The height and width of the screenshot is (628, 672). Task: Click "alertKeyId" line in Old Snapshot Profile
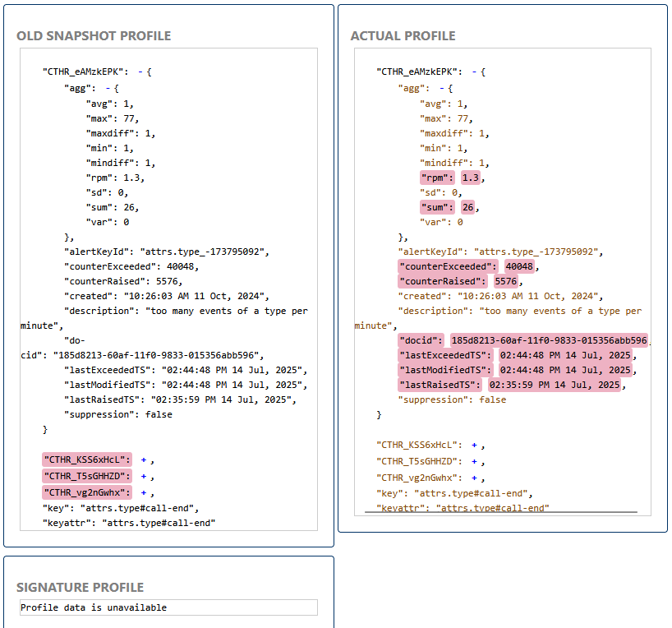point(167,252)
